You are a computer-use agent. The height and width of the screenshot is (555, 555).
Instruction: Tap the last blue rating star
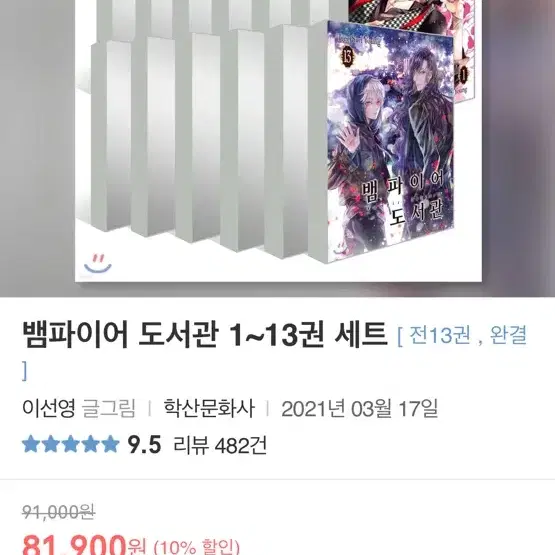click(110, 444)
